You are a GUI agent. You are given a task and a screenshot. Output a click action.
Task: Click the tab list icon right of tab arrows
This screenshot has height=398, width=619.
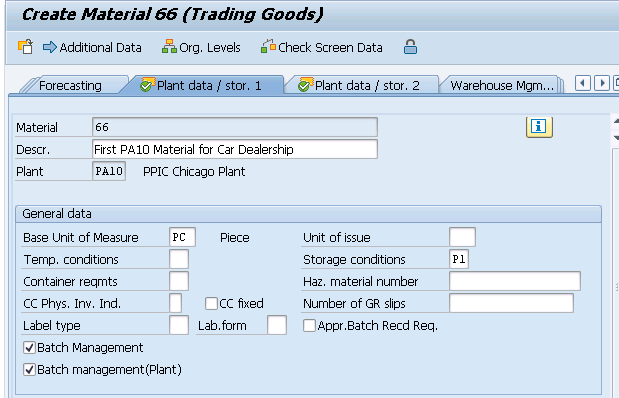tap(616, 83)
